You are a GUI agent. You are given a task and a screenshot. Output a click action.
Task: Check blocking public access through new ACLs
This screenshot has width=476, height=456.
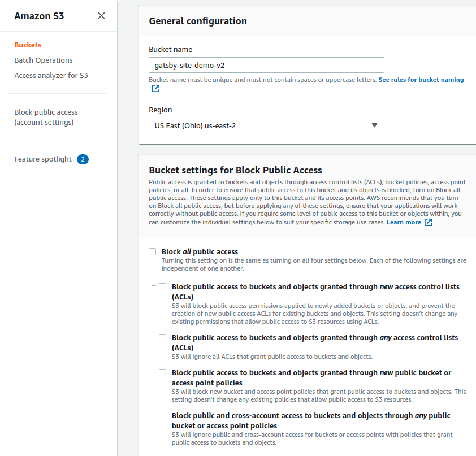[x=162, y=286]
